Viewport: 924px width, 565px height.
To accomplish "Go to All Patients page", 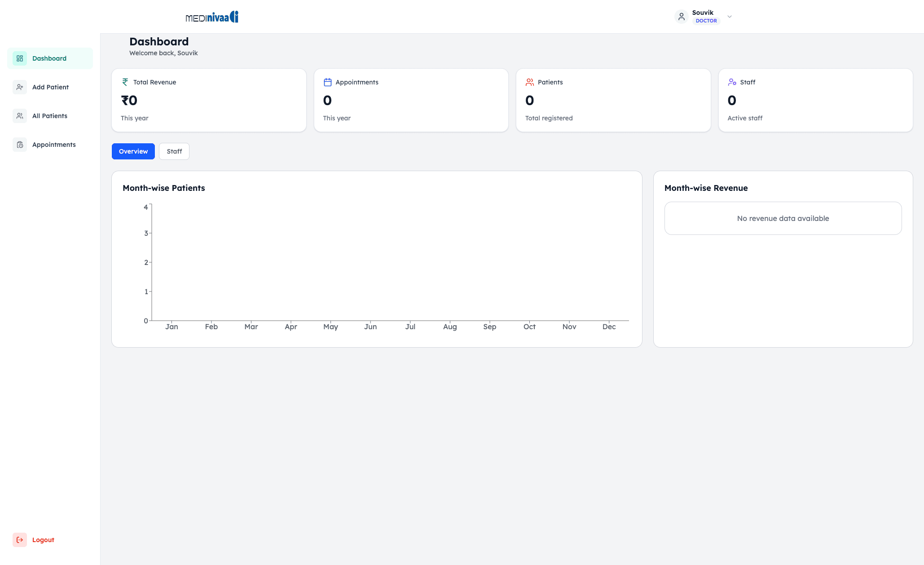I will [x=50, y=116].
